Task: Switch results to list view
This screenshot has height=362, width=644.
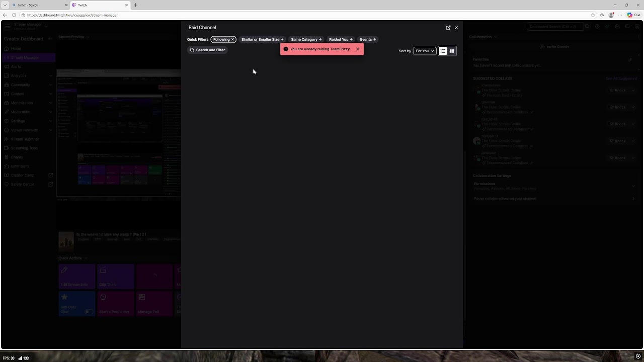Action: (443, 51)
